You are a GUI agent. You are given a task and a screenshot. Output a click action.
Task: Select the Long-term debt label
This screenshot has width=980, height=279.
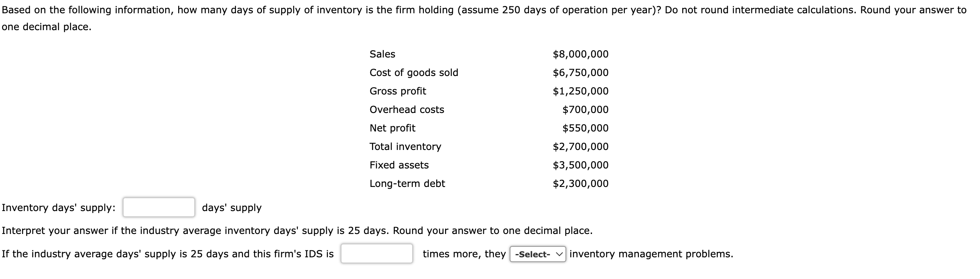407,184
